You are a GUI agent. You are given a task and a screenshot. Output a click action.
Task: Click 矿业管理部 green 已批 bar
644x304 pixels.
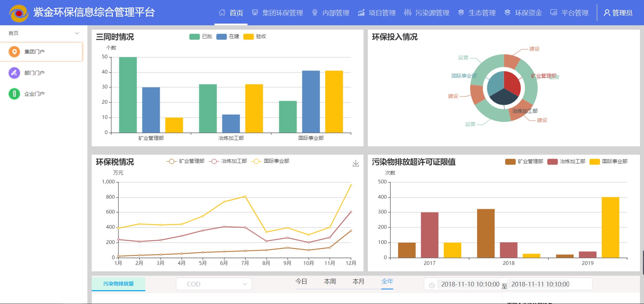128,95
